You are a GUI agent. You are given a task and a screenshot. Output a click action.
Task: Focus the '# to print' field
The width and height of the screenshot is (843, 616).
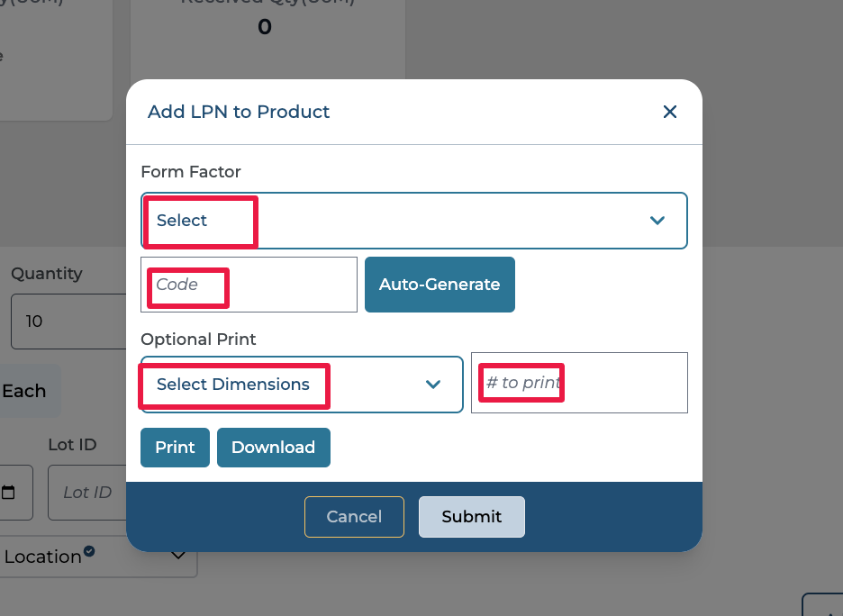pyautogui.click(x=579, y=383)
